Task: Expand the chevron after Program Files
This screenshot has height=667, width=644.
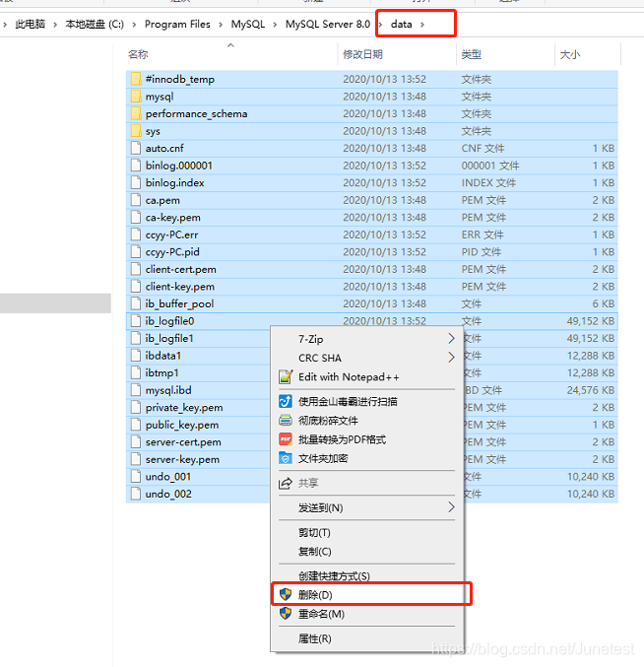Action: pyautogui.click(x=221, y=25)
